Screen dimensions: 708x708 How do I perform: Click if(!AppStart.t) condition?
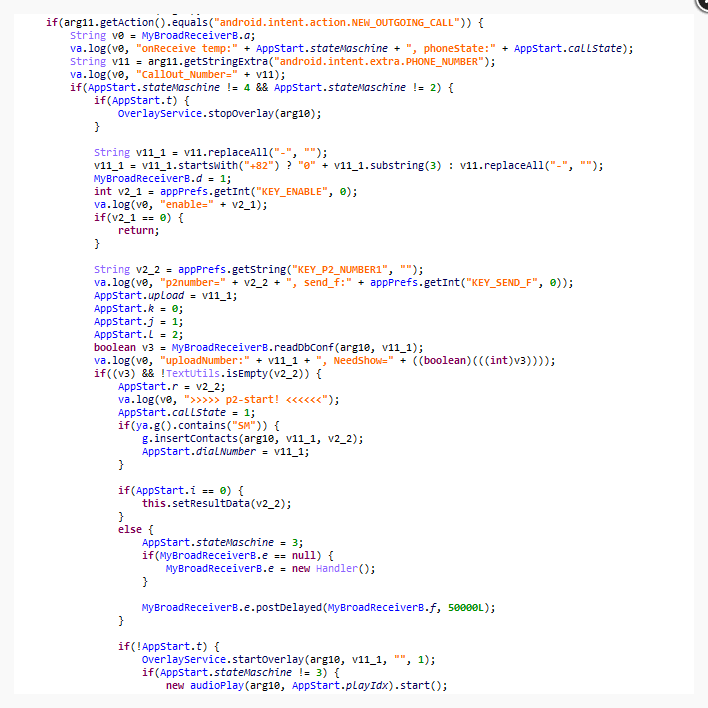[x=162, y=647]
